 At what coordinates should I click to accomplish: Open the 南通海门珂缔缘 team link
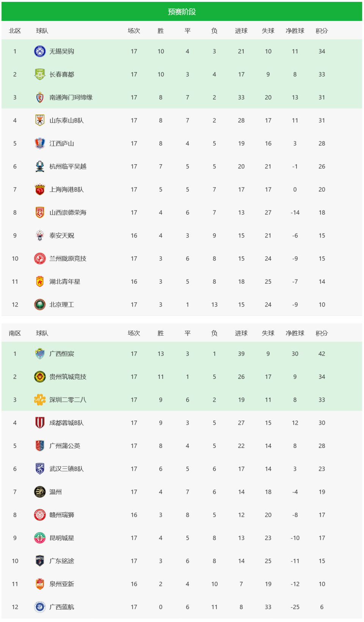pos(71,97)
